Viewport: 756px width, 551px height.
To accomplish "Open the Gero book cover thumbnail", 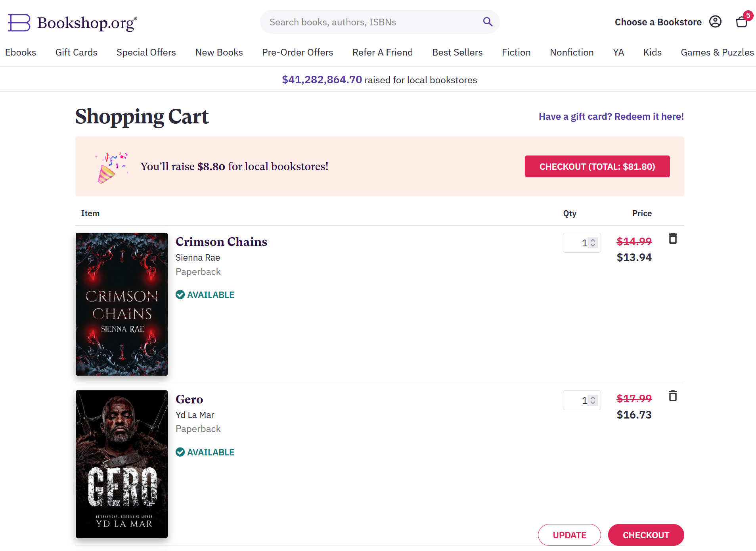I will click(122, 464).
